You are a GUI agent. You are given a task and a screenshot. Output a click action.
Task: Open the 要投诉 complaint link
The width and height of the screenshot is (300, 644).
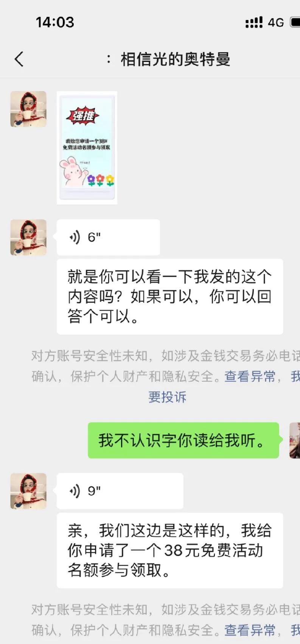click(x=167, y=397)
